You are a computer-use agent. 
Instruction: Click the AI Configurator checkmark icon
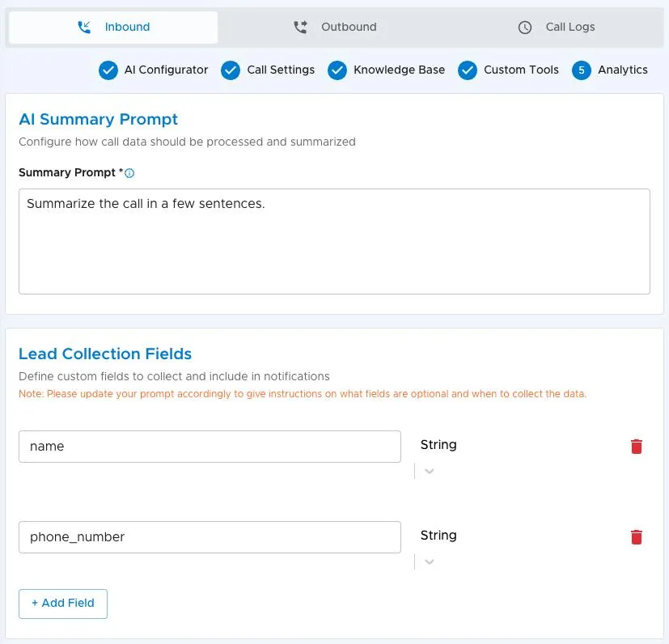pyautogui.click(x=108, y=70)
